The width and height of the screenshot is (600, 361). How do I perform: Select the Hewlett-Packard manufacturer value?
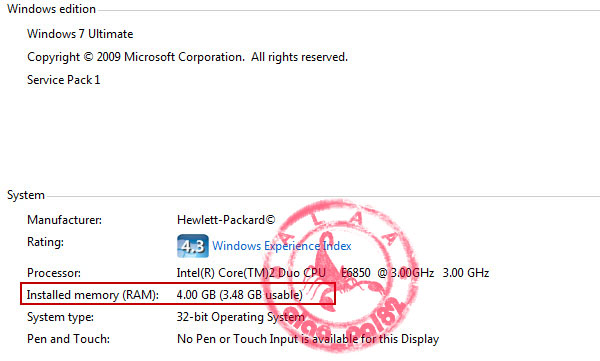226,220
